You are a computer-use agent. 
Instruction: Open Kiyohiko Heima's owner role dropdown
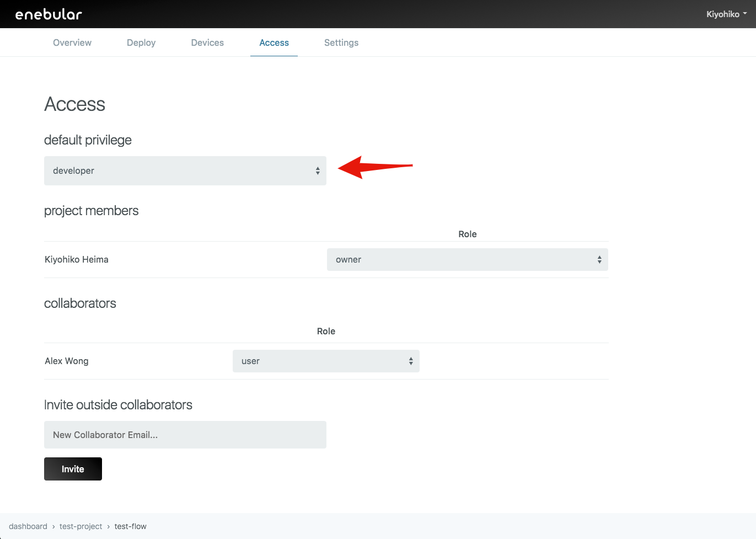pyautogui.click(x=467, y=260)
